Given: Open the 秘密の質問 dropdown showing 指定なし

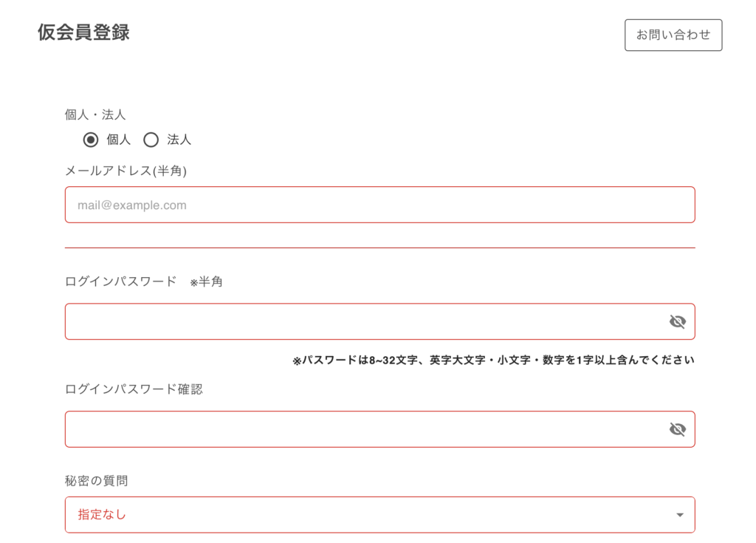Looking at the screenshot, I should pos(369,515).
